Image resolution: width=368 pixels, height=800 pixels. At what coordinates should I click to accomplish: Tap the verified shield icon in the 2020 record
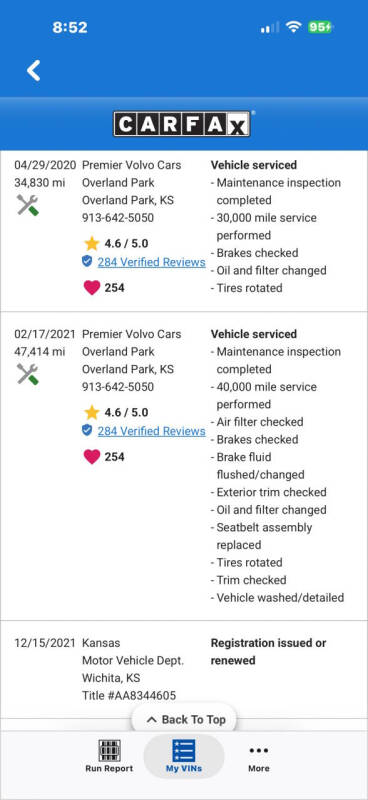click(87, 262)
